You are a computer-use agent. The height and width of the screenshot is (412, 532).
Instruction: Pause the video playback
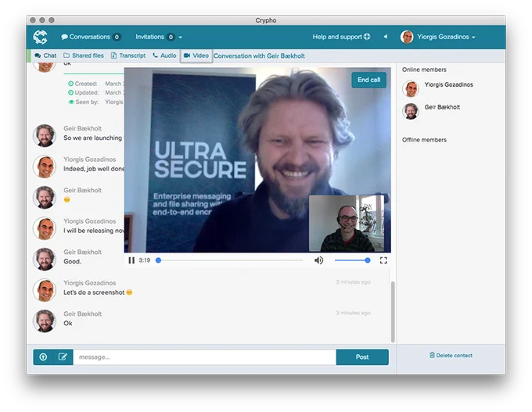pyautogui.click(x=131, y=260)
